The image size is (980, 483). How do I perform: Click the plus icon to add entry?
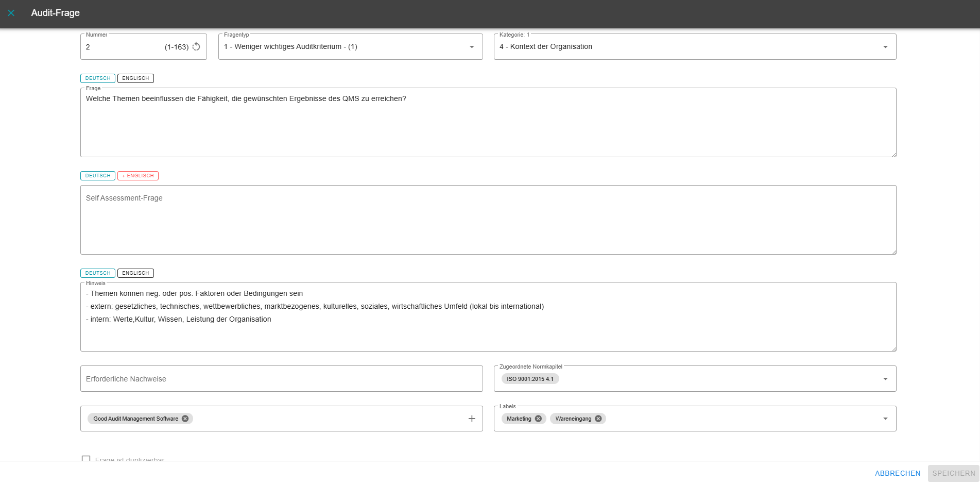[471, 419]
